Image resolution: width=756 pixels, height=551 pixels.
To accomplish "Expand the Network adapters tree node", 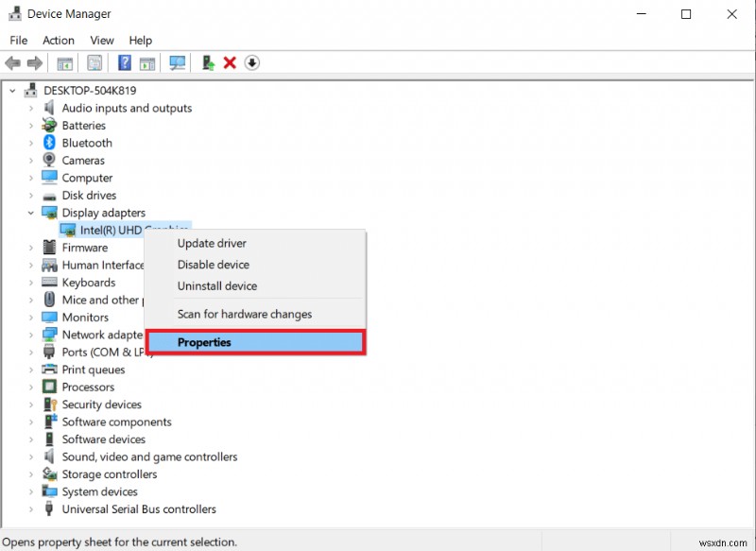I will click(x=31, y=335).
